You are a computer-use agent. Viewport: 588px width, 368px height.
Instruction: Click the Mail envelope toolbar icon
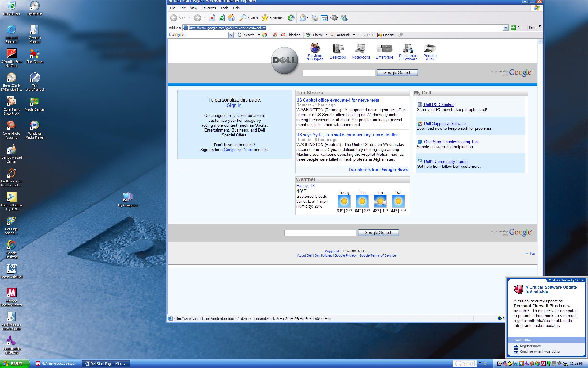point(302,18)
